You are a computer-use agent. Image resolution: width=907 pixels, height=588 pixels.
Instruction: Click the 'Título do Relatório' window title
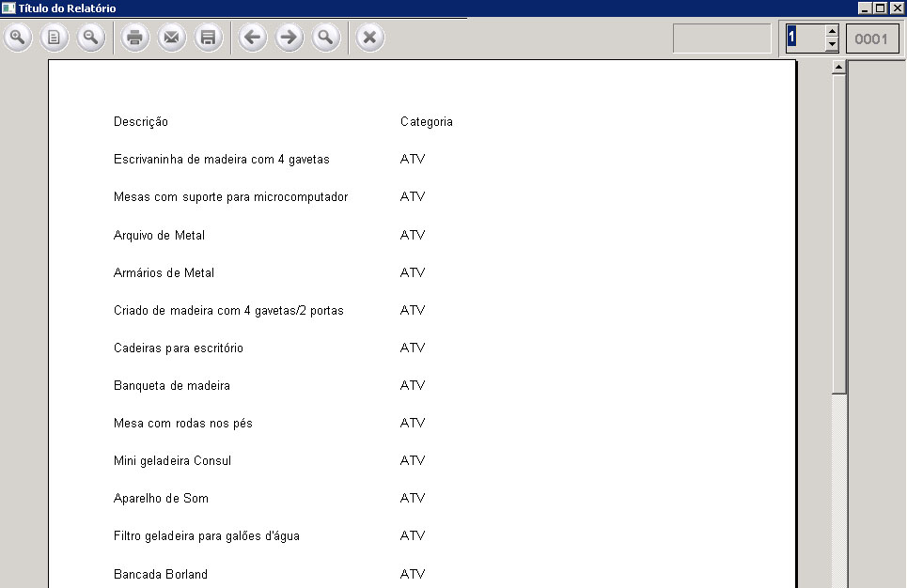67,8
